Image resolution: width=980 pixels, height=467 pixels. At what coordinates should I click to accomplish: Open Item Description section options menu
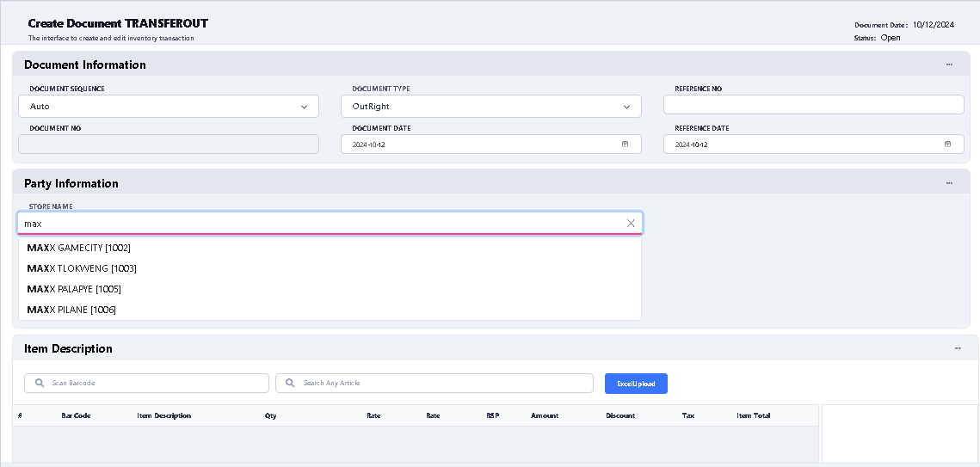click(958, 348)
